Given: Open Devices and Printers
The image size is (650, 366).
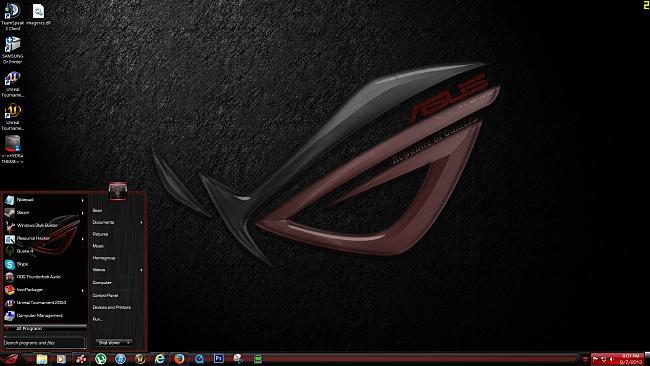Looking at the screenshot, I should click(x=112, y=308).
